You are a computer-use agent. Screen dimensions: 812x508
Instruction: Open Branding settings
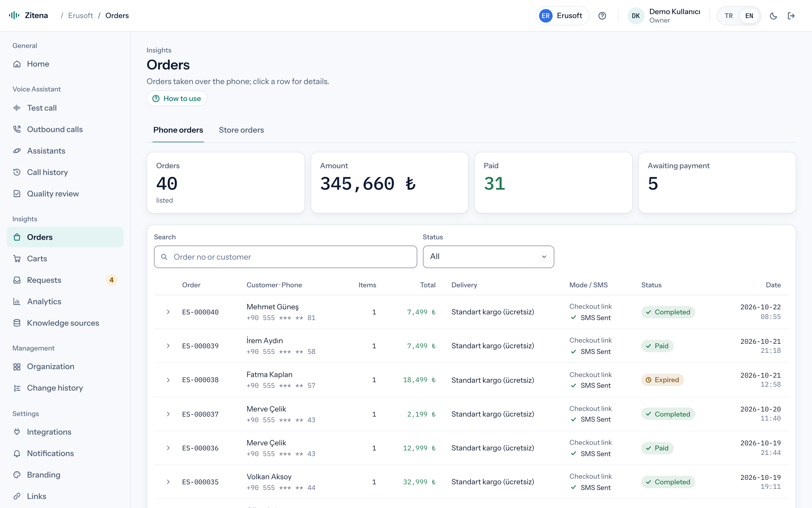[x=65, y=475]
